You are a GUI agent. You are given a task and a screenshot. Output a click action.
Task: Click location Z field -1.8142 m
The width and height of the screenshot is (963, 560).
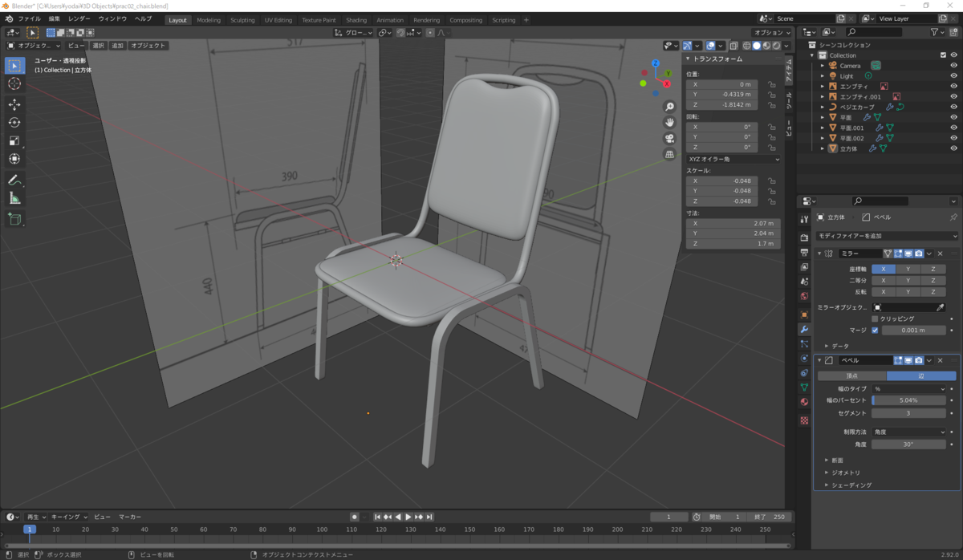click(721, 104)
